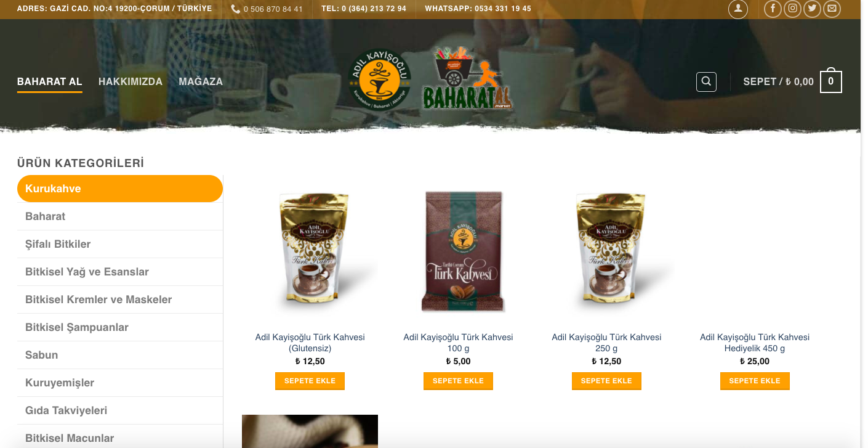The height and width of the screenshot is (448, 868).
Task: Open the user account icon
Action: click(737, 9)
